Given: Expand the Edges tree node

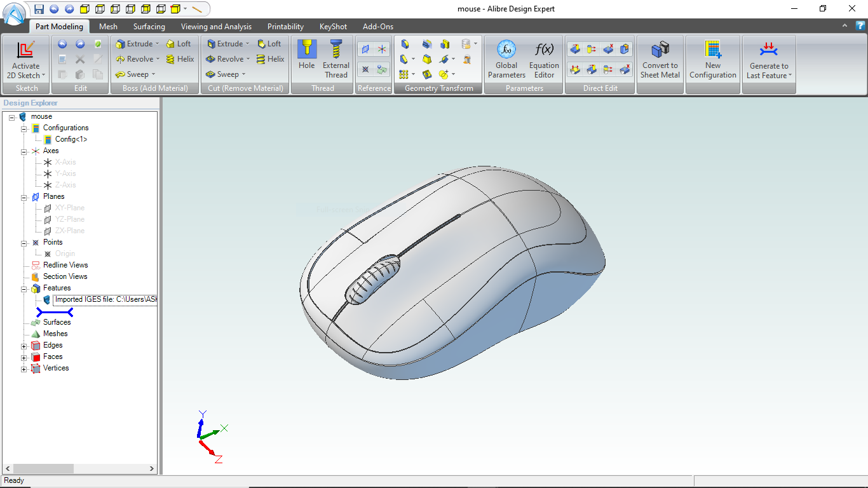Looking at the screenshot, I should [24, 346].
